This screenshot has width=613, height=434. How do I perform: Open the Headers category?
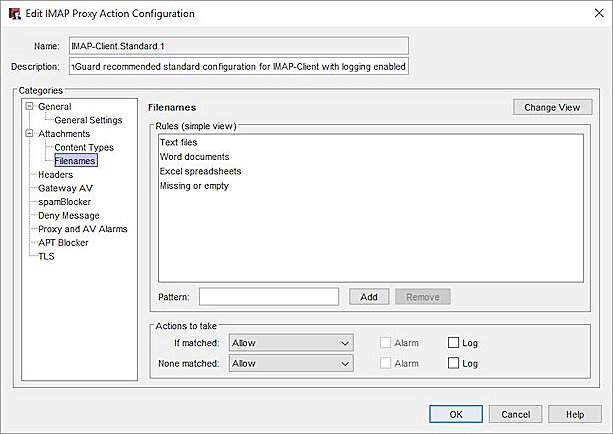click(56, 174)
